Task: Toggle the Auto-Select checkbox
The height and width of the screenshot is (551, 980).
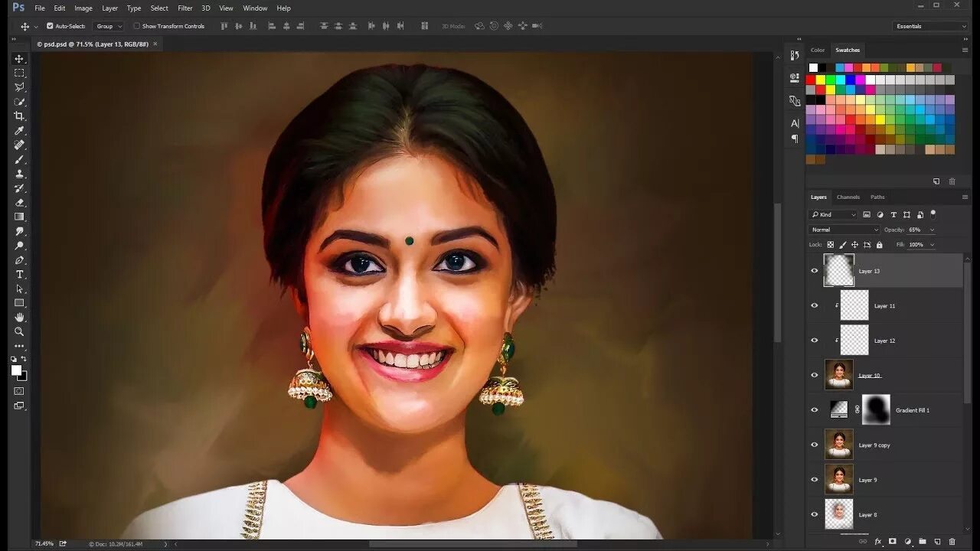Action: (x=50, y=26)
